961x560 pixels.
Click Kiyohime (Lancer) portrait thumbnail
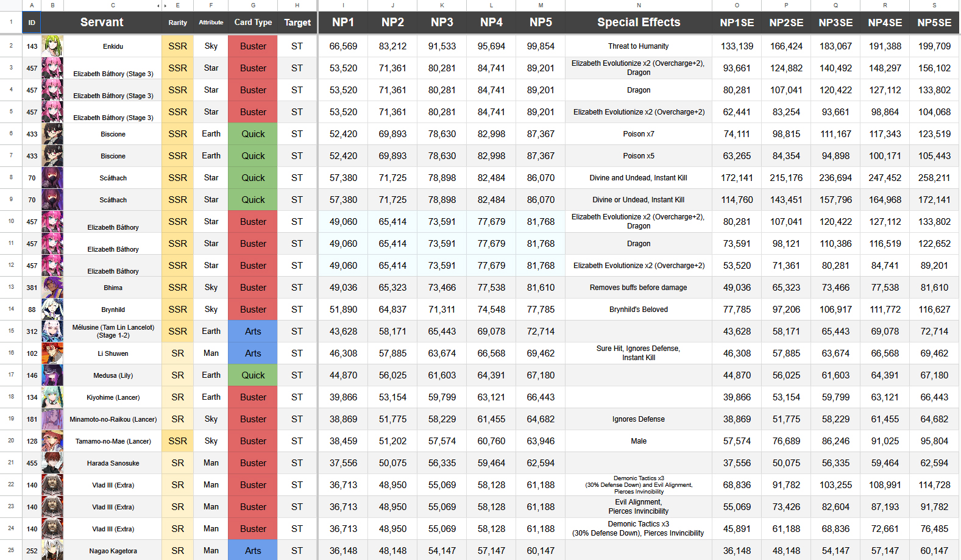52,397
